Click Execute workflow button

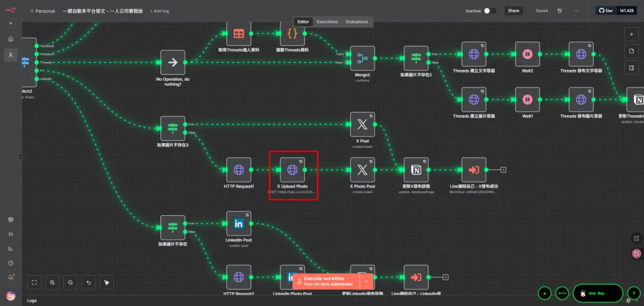pyautogui.click(x=326, y=281)
